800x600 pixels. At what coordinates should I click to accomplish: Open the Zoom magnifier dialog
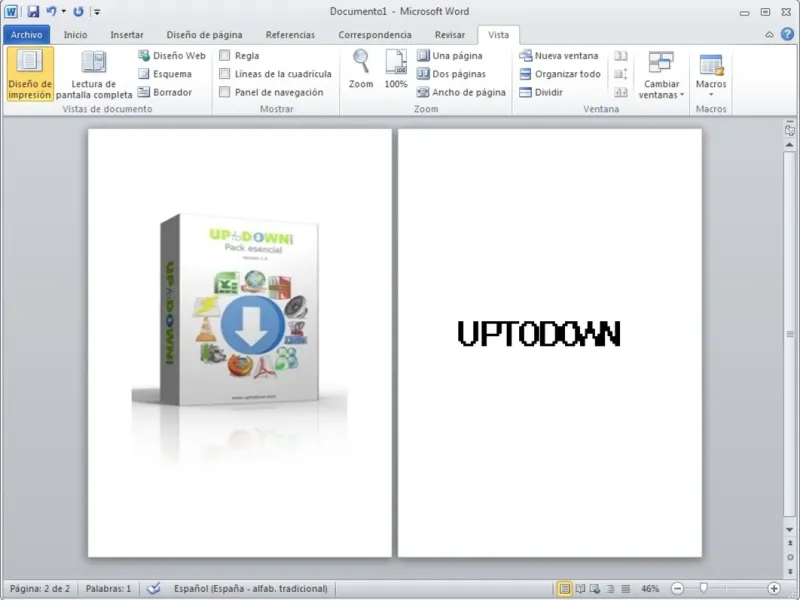pos(361,69)
